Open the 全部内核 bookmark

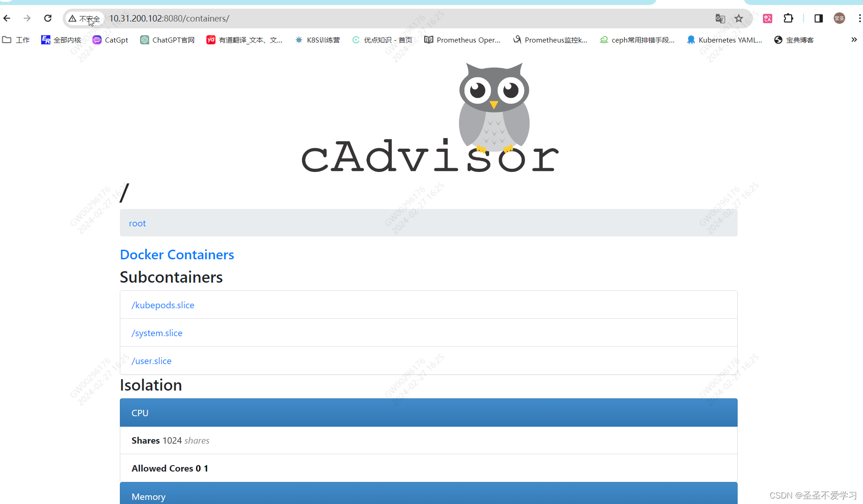click(61, 40)
